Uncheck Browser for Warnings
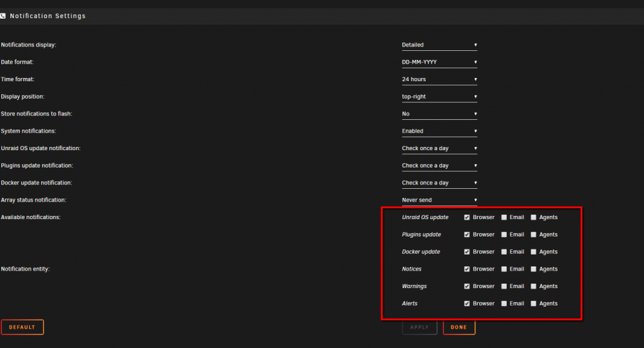Viewport: 644px width, 348px height. pyautogui.click(x=467, y=286)
